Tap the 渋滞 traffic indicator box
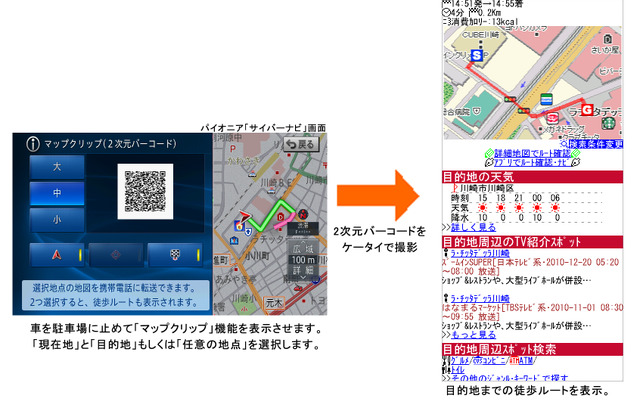 pos(302,228)
